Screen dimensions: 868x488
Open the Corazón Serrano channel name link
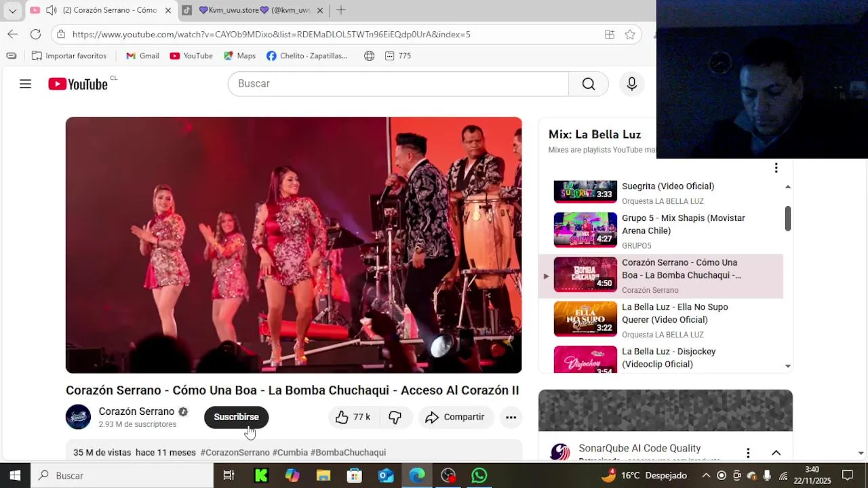click(136, 411)
